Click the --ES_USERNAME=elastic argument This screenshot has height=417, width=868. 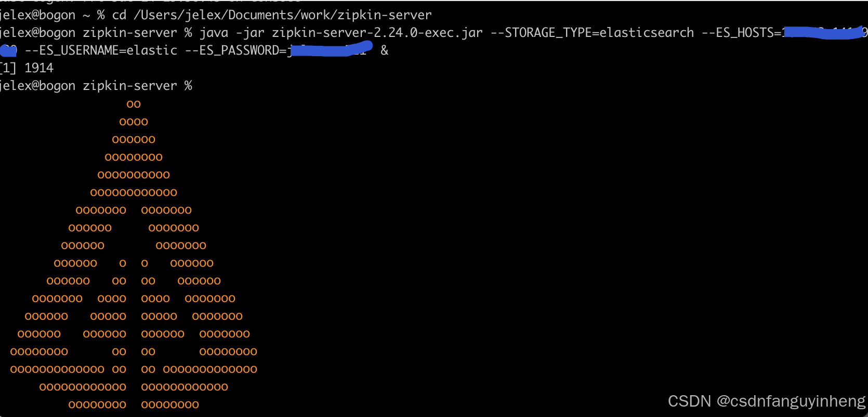tap(101, 50)
